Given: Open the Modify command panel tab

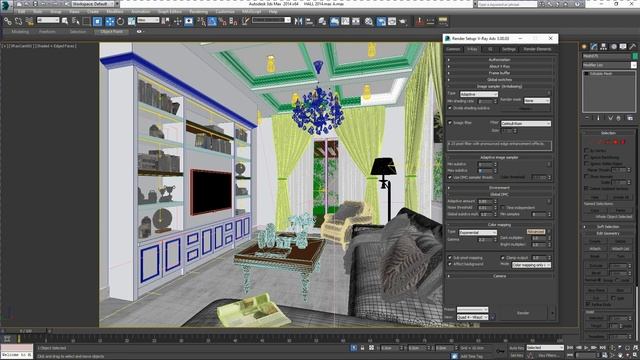Looking at the screenshot, I should (x=594, y=47).
